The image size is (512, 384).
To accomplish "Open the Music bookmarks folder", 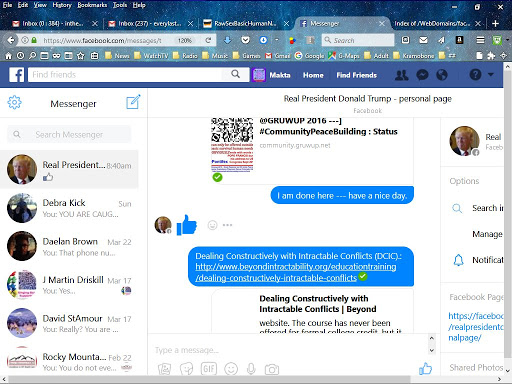I will (x=215, y=56).
